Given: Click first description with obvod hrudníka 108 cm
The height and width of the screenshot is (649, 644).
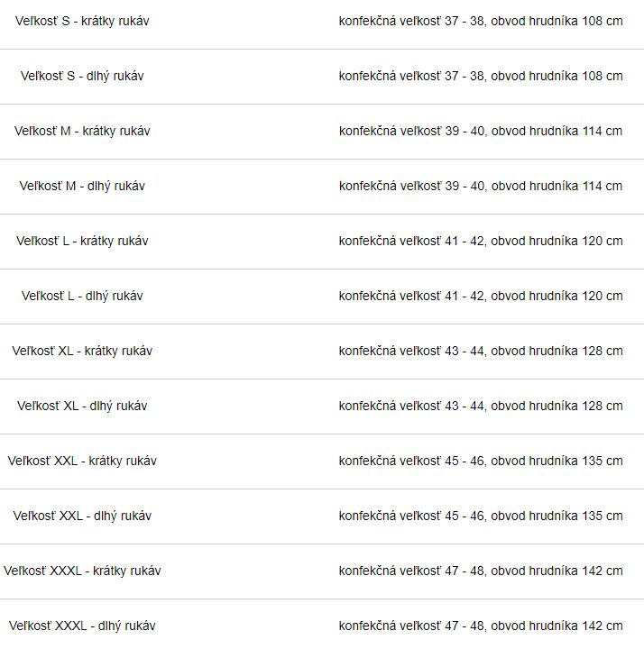Looking at the screenshot, I should point(481,21).
